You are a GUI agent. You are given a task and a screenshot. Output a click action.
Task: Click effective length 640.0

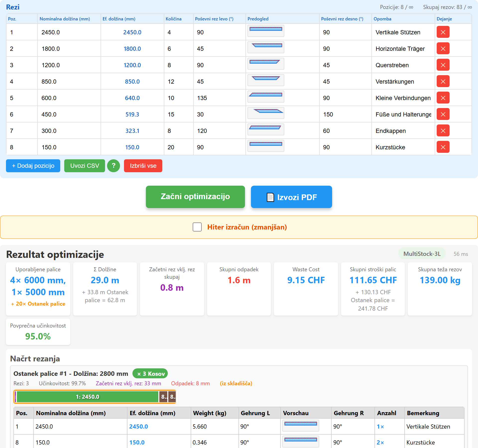(132, 98)
